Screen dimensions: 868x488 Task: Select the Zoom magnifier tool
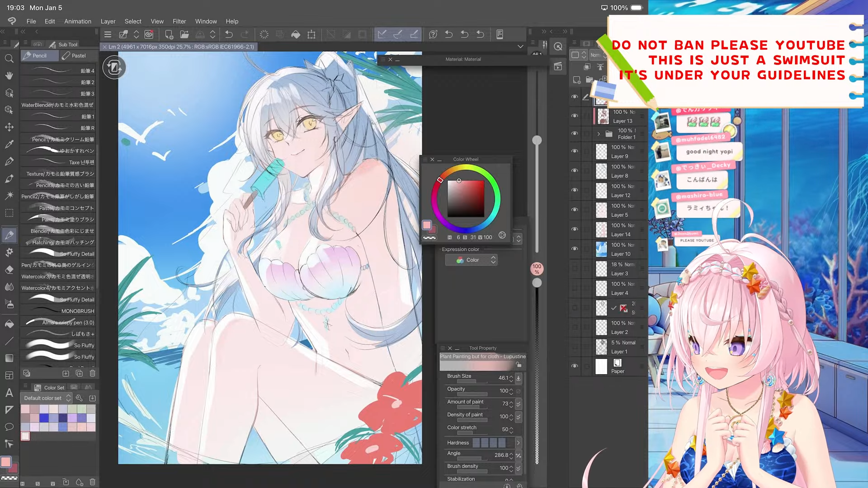coord(9,58)
